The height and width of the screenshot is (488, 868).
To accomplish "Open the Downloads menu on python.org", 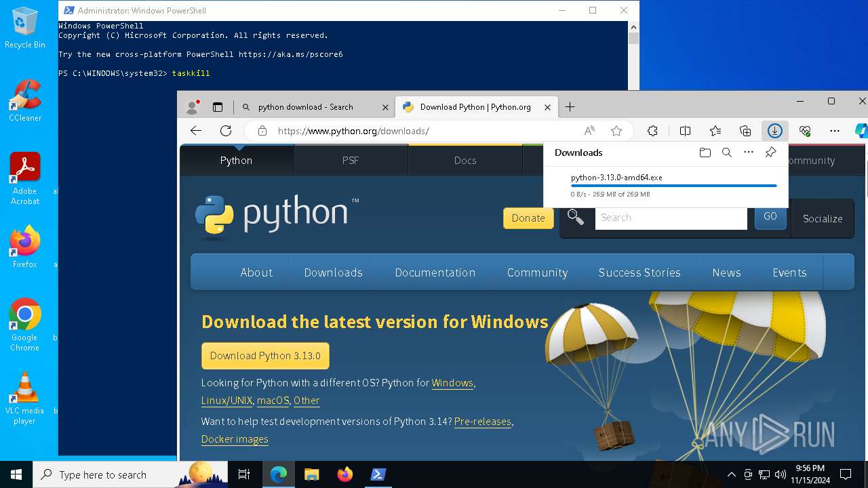I will tap(333, 272).
